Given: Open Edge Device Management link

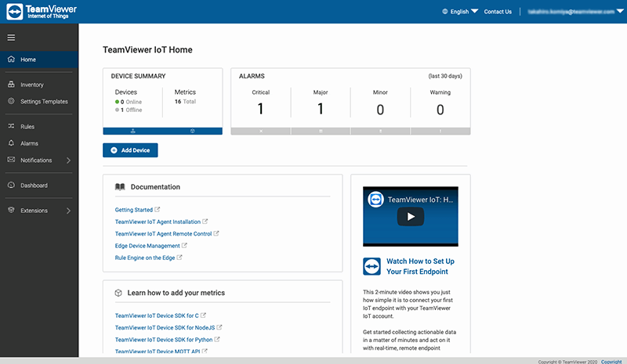Looking at the screenshot, I should click(147, 246).
